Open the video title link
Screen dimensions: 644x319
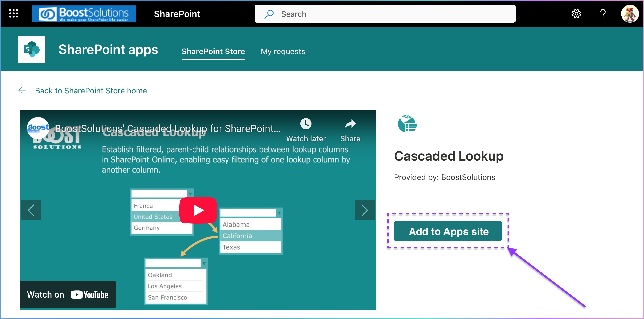[x=167, y=129]
